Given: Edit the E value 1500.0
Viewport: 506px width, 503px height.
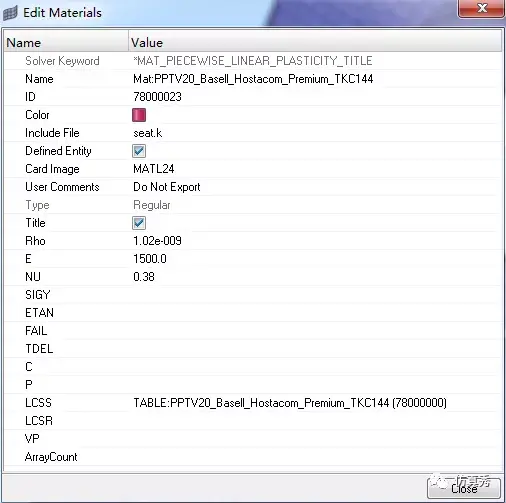Looking at the screenshot, I should [x=150, y=259].
